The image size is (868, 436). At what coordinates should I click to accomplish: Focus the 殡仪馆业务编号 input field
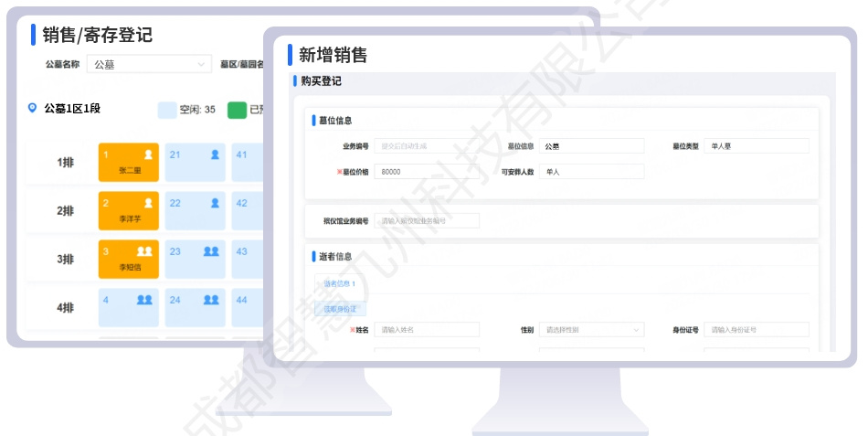(x=426, y=220)
